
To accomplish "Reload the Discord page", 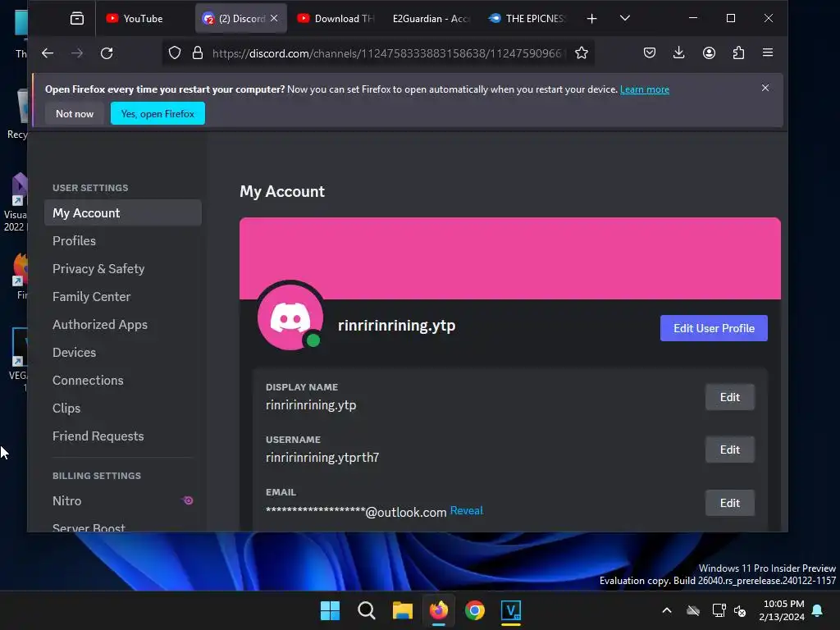I will (107, 53).
